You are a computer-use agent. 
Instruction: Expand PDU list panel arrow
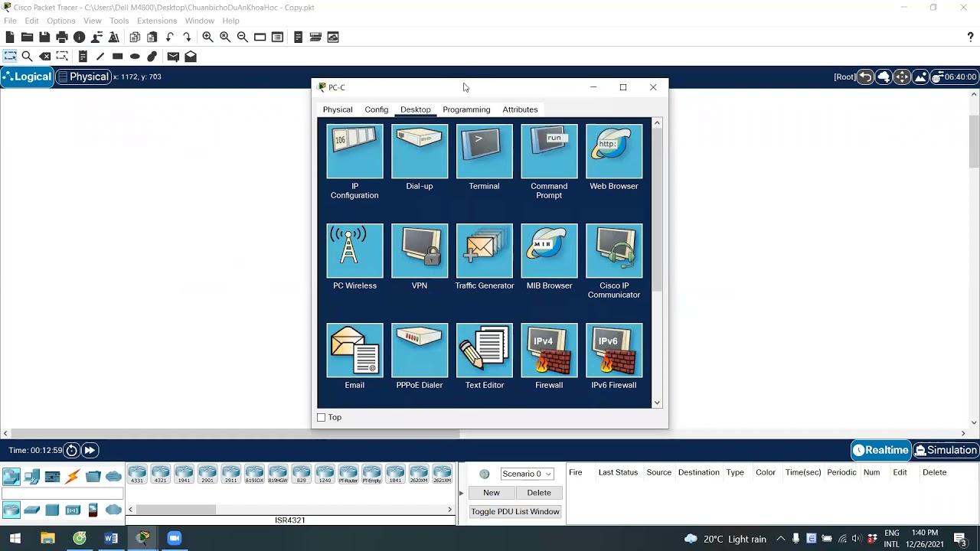[x=461, y=493]
